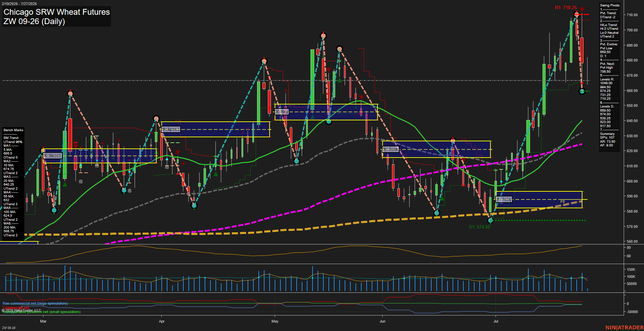Click the -50000 COT axis label
The image size is (644, 331).
pyautogui.click(x=632, y=312)
